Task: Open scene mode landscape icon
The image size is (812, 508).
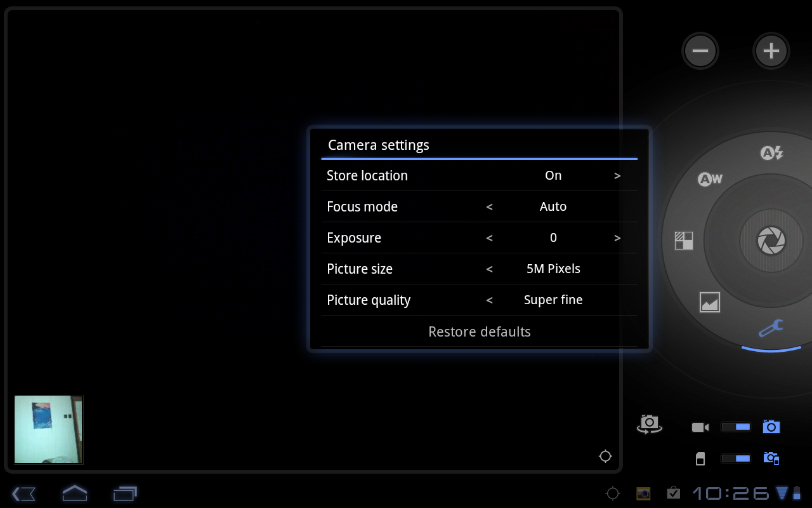Action: [709, 302]
